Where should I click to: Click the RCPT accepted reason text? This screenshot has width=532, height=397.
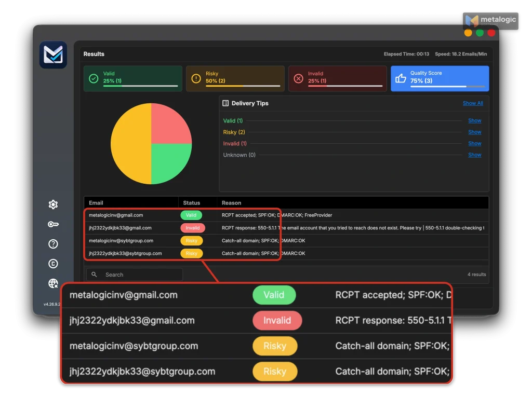coord(277,215)
